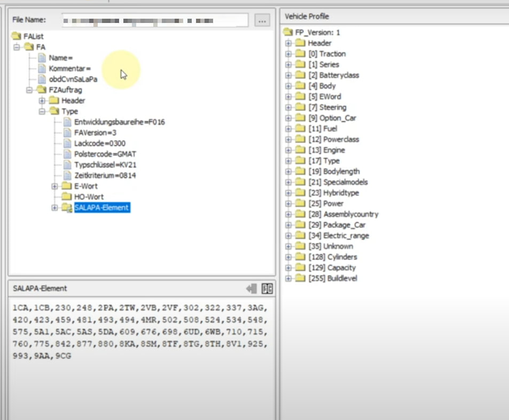Expand the SALAPA-Element tree node
This screenshot has width=509, height=420.
54,207
